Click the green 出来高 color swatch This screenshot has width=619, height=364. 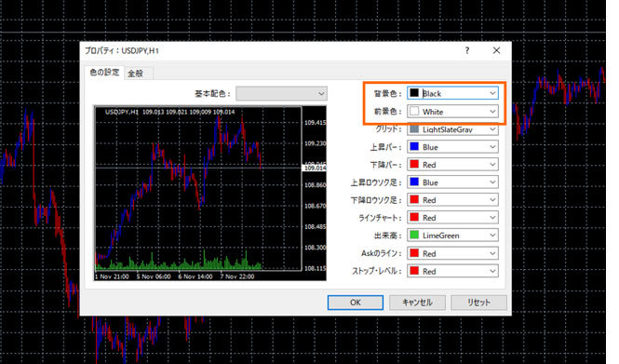pyautogui.click(x=414, y=236)
